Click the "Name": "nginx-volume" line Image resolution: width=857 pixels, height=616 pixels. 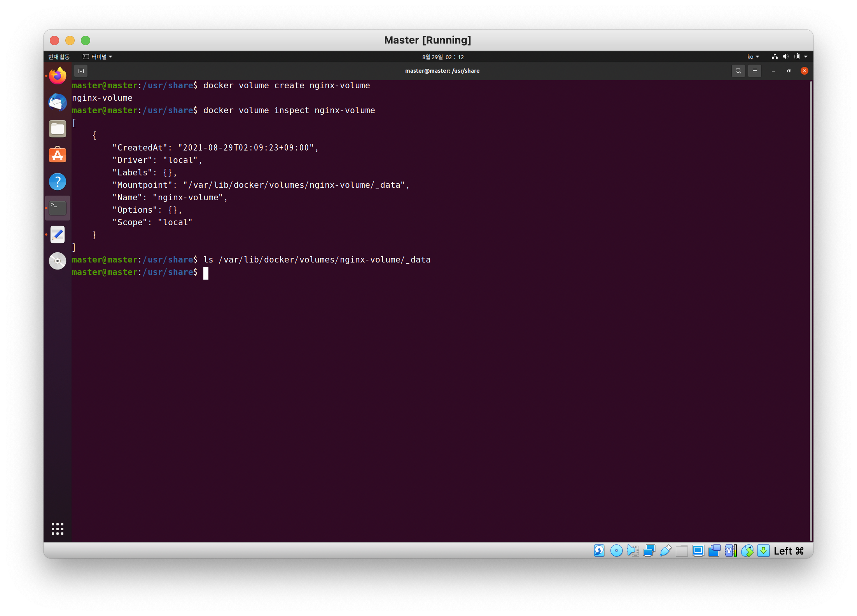pos(170,198)
